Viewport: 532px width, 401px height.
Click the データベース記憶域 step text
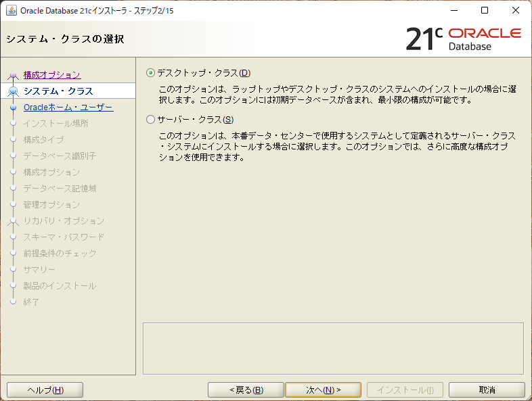tap(60, 189)
